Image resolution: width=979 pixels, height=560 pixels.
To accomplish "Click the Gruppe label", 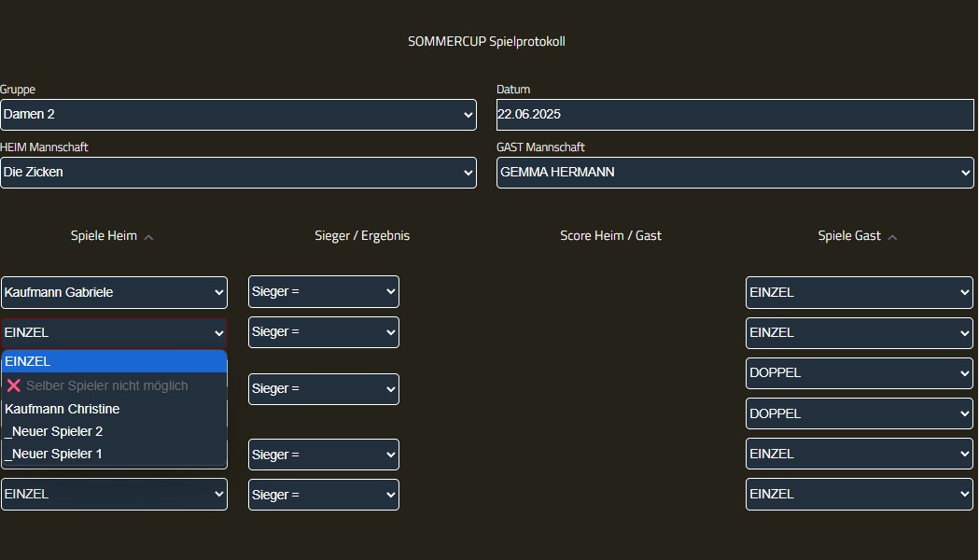I will point(18,90).
